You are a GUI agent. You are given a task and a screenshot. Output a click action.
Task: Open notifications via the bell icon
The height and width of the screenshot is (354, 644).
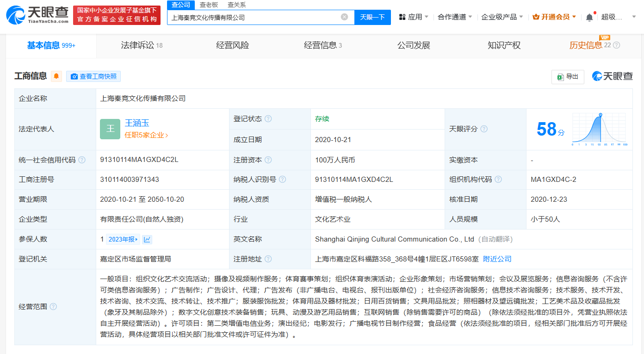588,16
